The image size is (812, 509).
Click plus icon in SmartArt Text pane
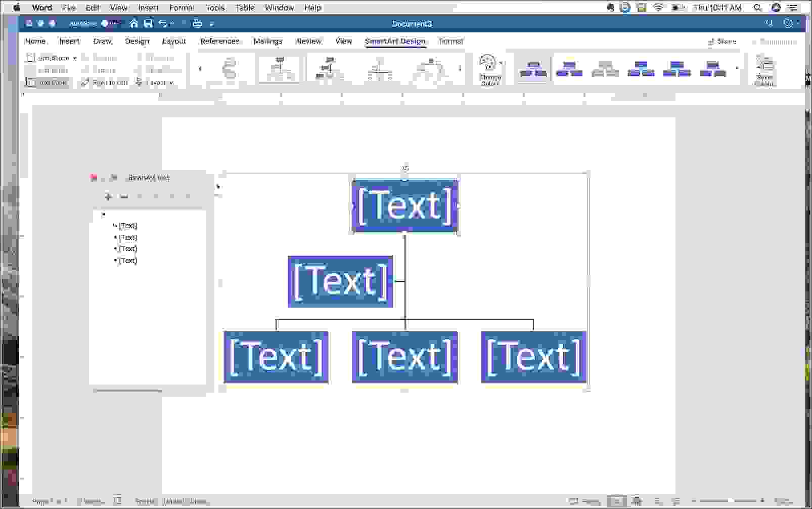point(108,196)
